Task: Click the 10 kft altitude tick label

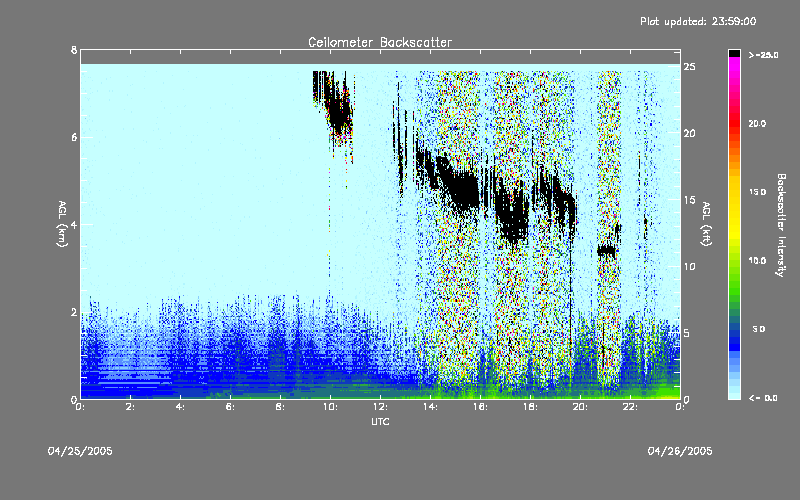Action: pos(689,267)
